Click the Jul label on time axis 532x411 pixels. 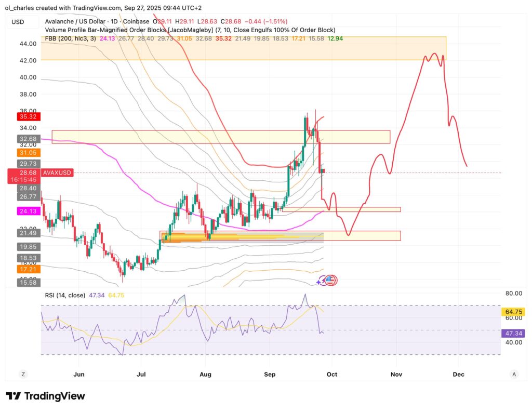(x=141, y=374)
